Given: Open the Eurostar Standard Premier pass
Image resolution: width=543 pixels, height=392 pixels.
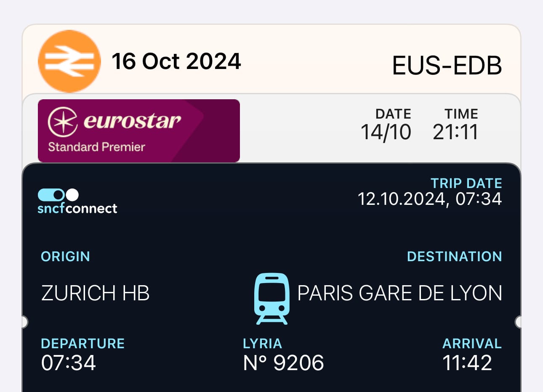Looking at the screenshot, I should 271,128.
